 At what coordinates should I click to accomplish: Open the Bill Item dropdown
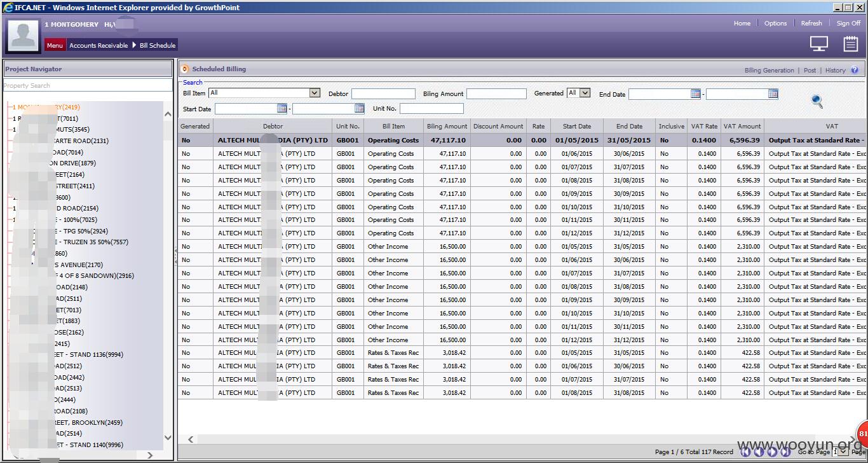(314, 93)
